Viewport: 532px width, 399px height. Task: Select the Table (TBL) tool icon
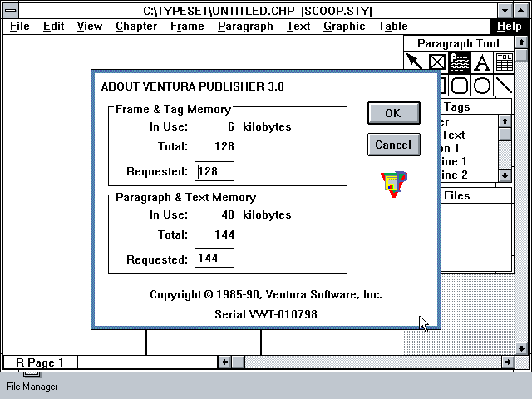(x=505, y=62)
